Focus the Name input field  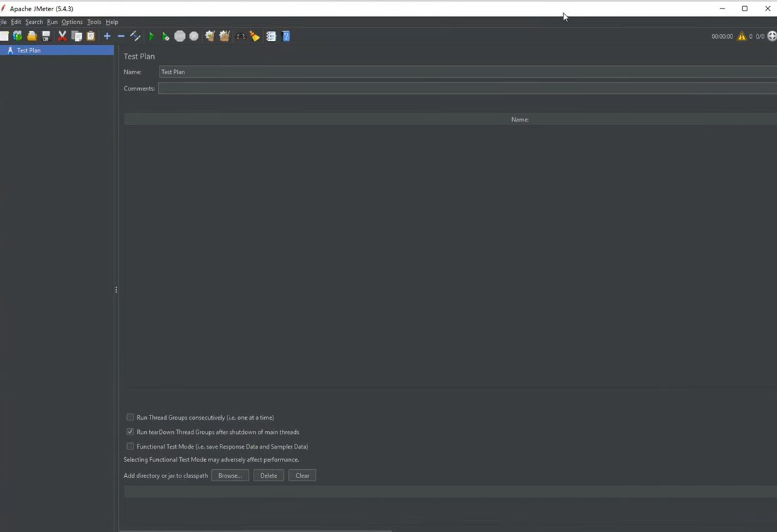(468, 72)
